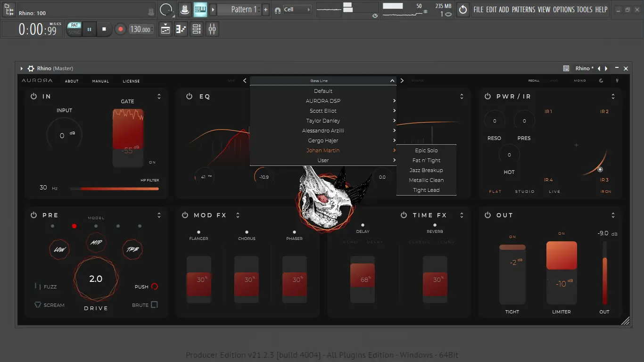Open the MOD FX preset selector chevrons
This screenshot has height=362, width=644.
[x=238, y=215]
